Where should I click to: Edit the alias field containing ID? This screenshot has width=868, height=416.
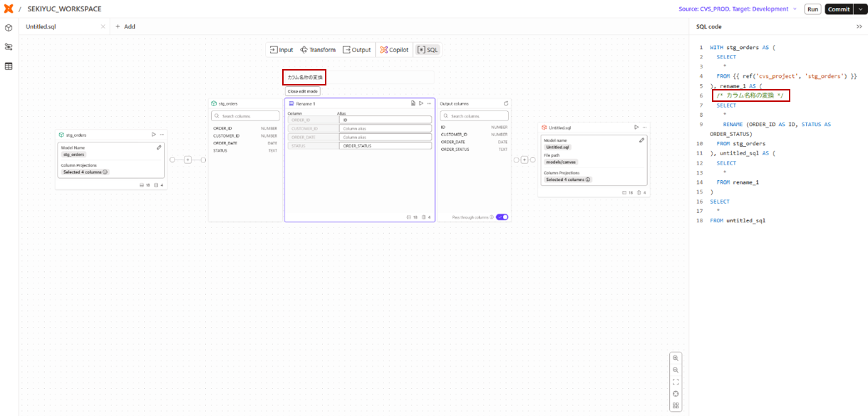point(386,120)
